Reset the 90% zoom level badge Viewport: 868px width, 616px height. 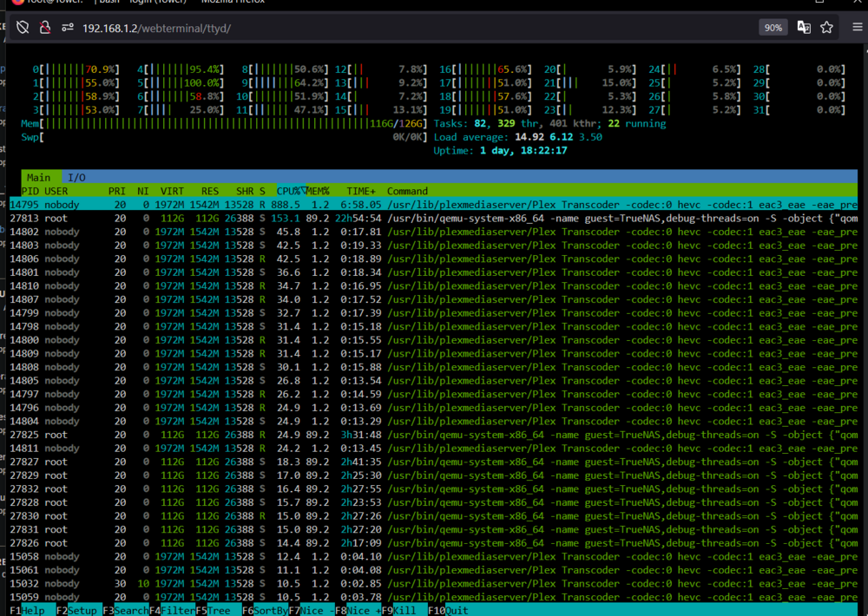[773, 28]
